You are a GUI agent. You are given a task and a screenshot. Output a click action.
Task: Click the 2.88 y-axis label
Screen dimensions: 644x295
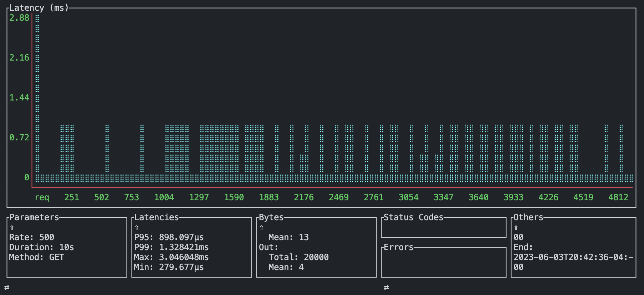click(19, 18)
